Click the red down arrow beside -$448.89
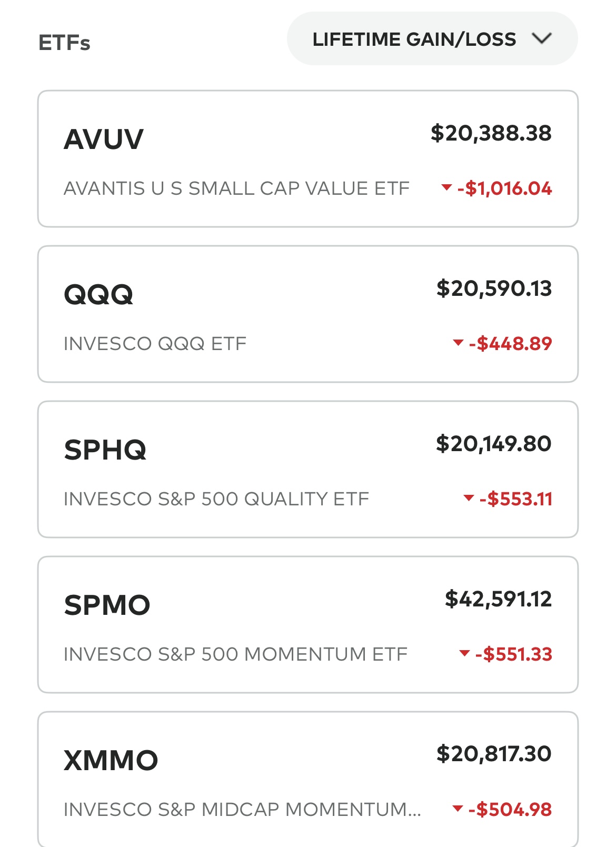Screen dimensions: 616x847 (458, 343)
